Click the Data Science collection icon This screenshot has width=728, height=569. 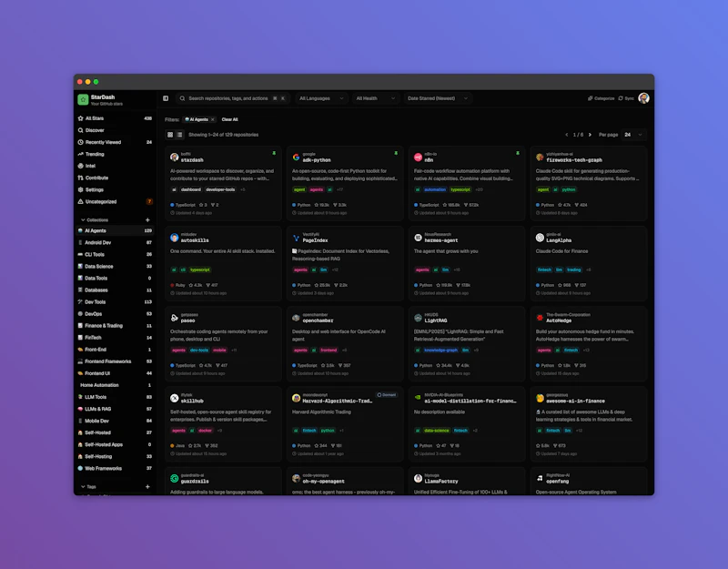click(x=80, y=267)
